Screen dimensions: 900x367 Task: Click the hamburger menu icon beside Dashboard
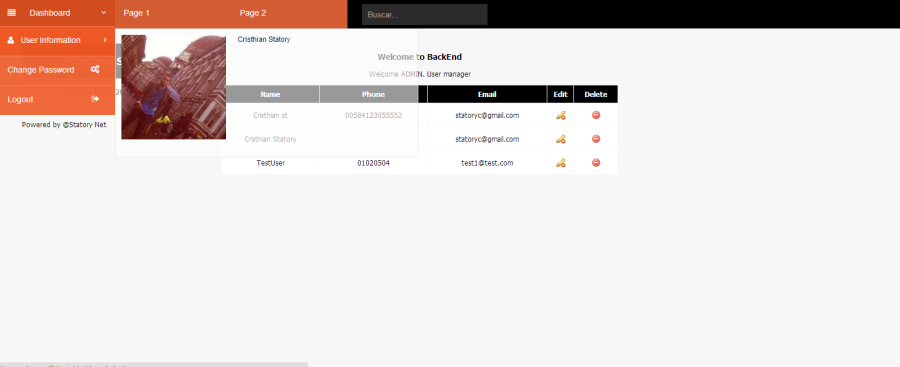tap(11, 13)
